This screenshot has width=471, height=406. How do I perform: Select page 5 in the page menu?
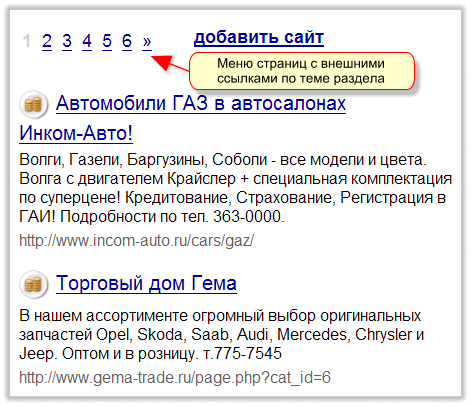(107, 41)
